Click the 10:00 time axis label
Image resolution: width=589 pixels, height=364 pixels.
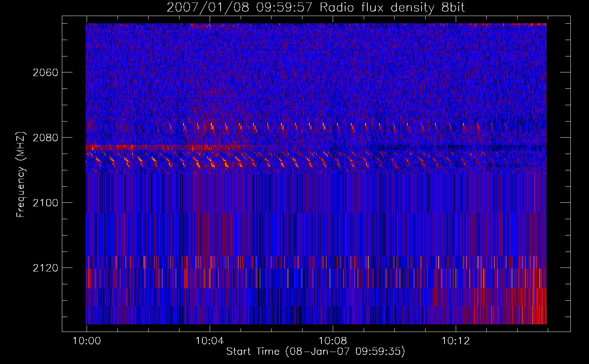click(x=87, y=341)
